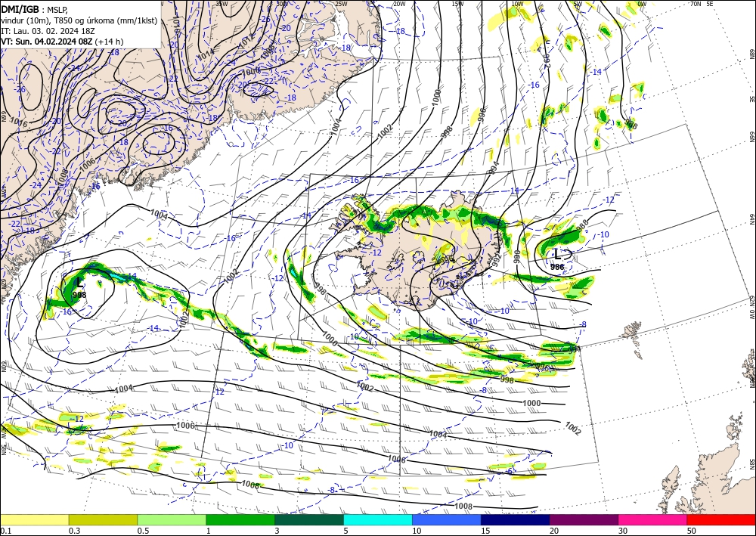Click 'vindur (10m), T850 og úrkoma' caption line
Viewport: 756px width, 536px height.
(x=79, y=20)
